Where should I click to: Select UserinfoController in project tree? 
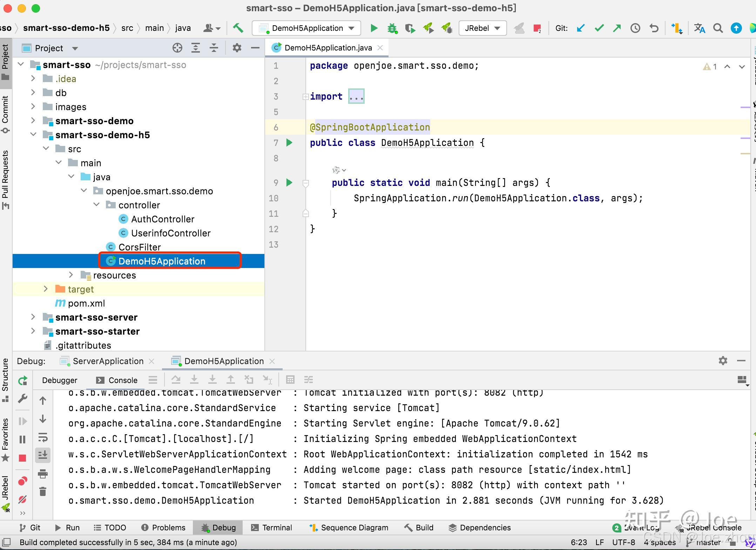171,233
